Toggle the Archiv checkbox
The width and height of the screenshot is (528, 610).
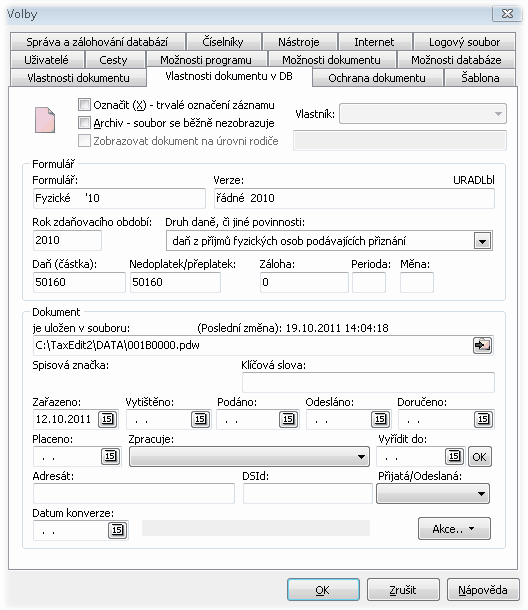click(84, 123)
